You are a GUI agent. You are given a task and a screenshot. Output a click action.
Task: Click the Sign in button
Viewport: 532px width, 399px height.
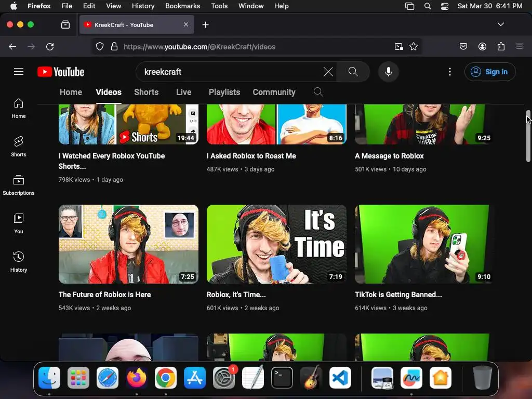pyautogui.click(x=490, y=72)
